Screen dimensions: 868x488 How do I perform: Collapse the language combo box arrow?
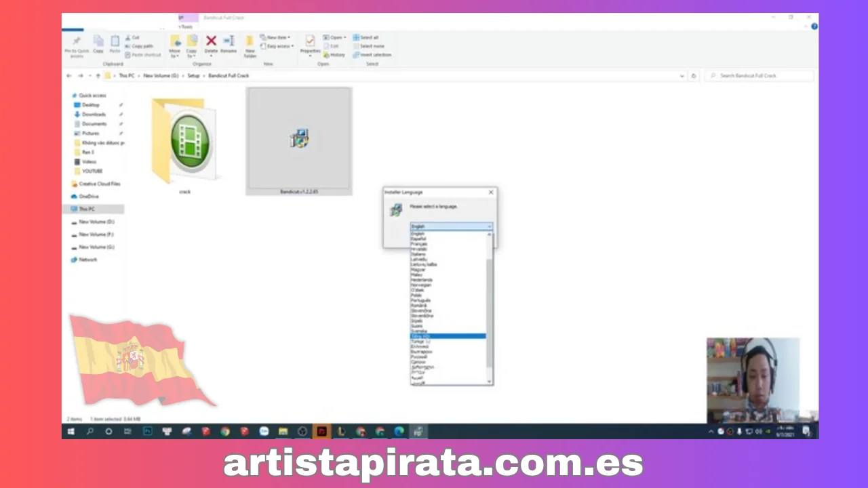[x=489, y=226]
